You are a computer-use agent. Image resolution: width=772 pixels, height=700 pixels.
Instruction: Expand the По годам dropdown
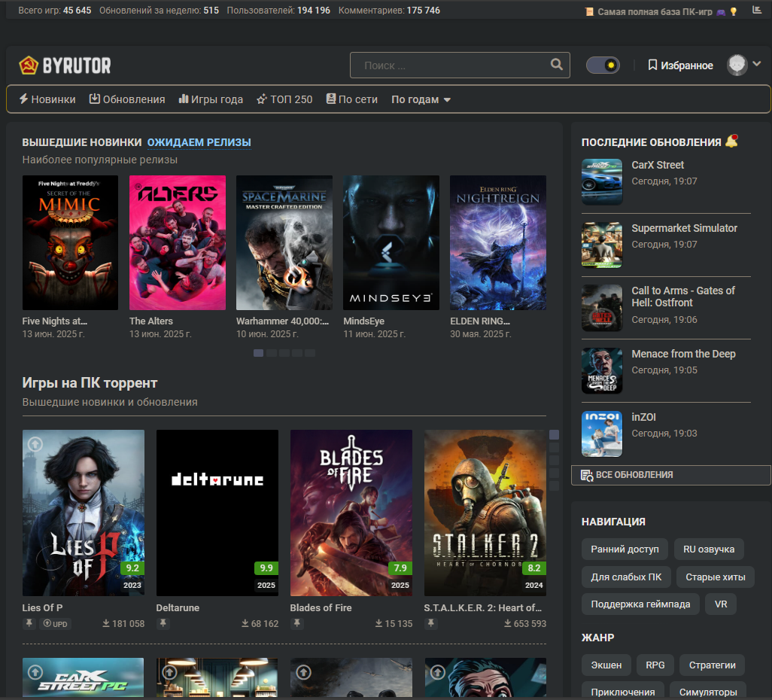pos(421,99)
